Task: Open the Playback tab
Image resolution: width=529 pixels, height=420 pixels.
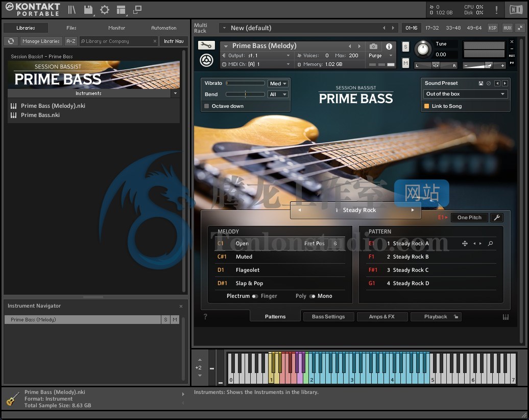Action: tap(436, 317)
